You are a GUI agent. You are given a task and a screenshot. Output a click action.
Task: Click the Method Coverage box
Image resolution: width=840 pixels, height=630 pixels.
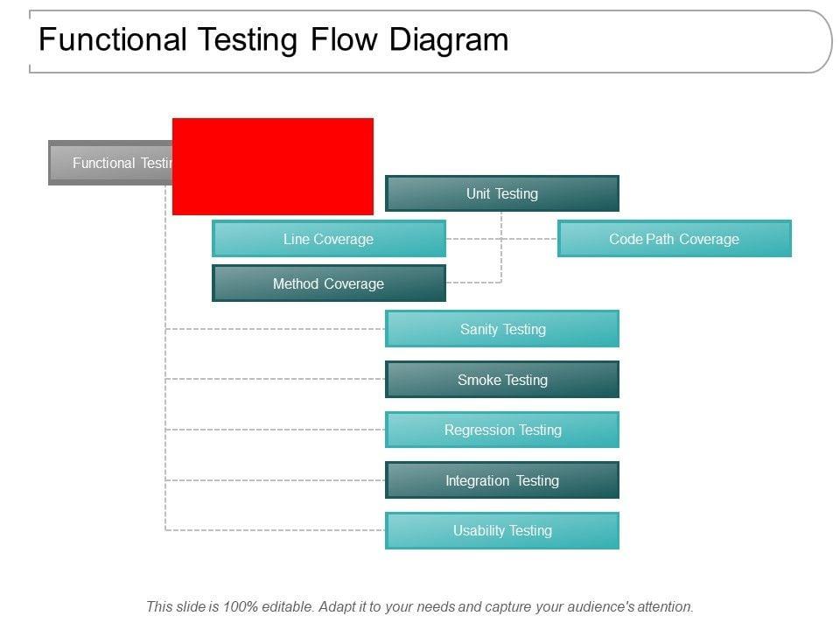(328, 283)
